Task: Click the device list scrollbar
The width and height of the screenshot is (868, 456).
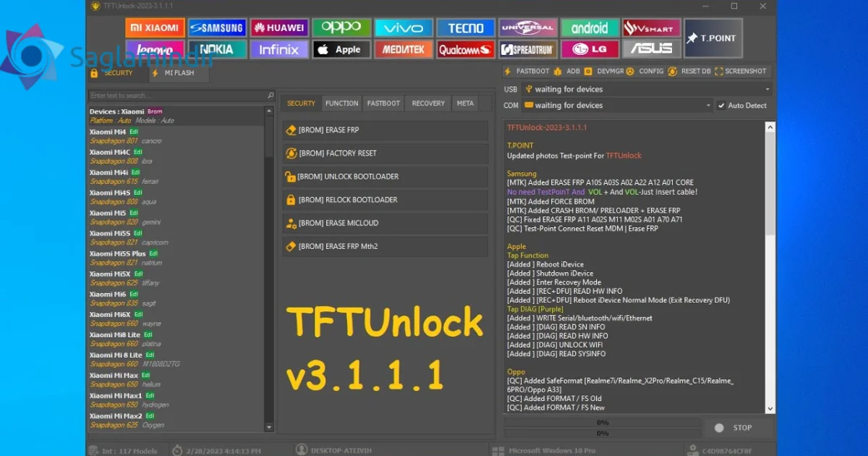Action: point(270,269)
